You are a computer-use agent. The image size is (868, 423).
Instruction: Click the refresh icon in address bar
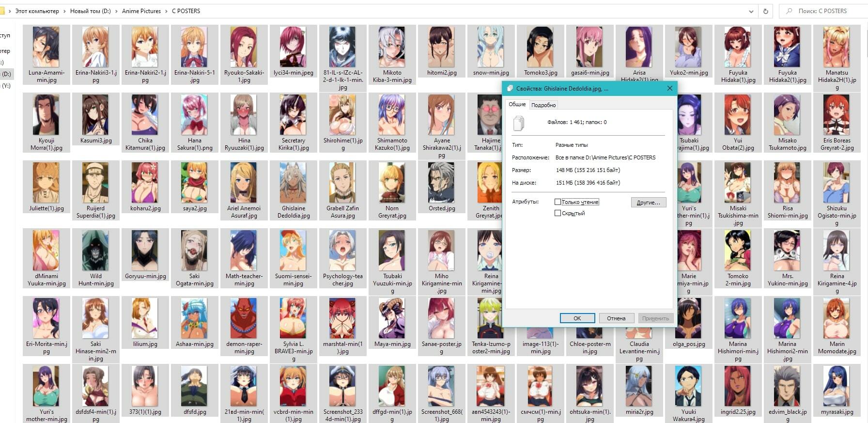(765, 11)
